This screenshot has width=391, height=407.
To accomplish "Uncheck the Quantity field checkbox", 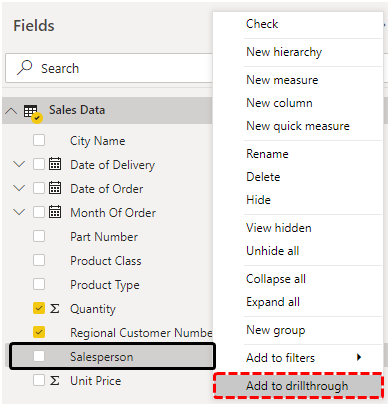I will click(39, 308).
